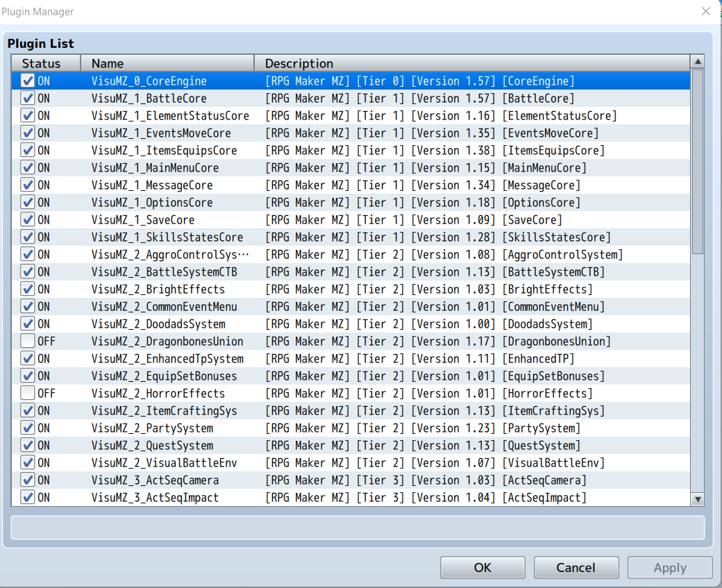Toggle the VisuMZ_1_MessageCore checkbox
Image resolution: width=722 pixels, height=588 pixels.
(x=28, y=185)
